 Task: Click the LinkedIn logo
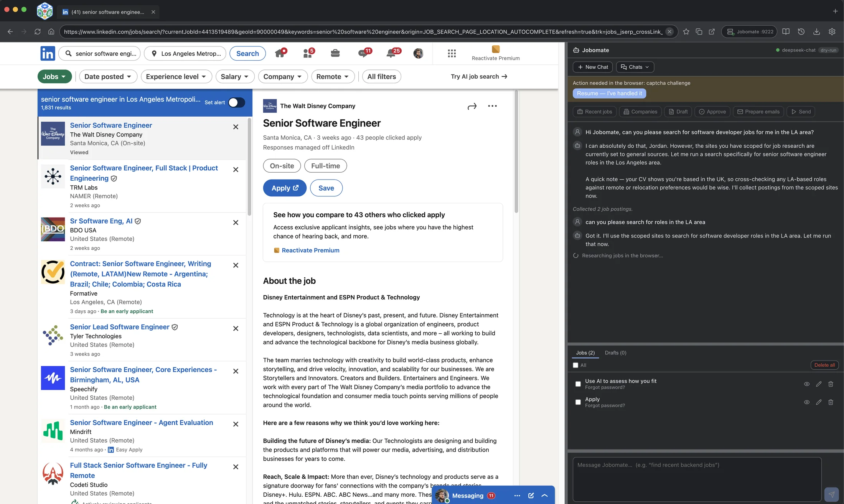48,53
